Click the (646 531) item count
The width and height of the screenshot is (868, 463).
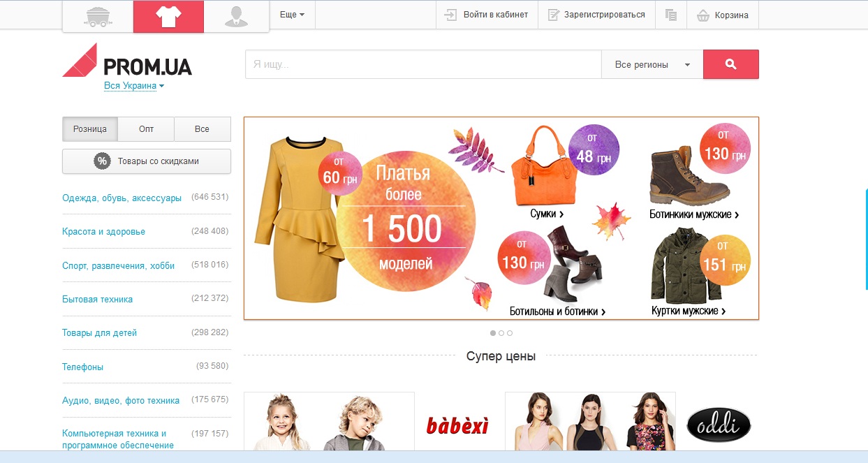click(209, 198)
